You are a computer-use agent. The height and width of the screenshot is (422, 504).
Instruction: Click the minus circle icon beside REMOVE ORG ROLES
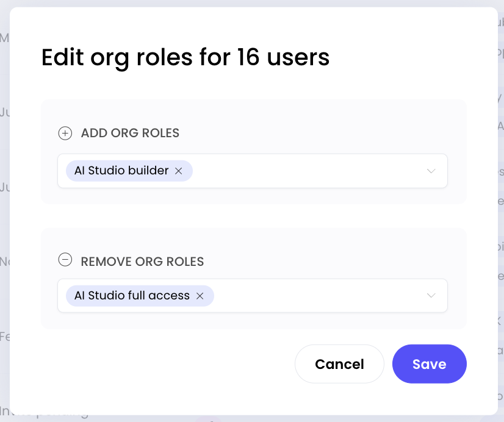coord(65,260)
